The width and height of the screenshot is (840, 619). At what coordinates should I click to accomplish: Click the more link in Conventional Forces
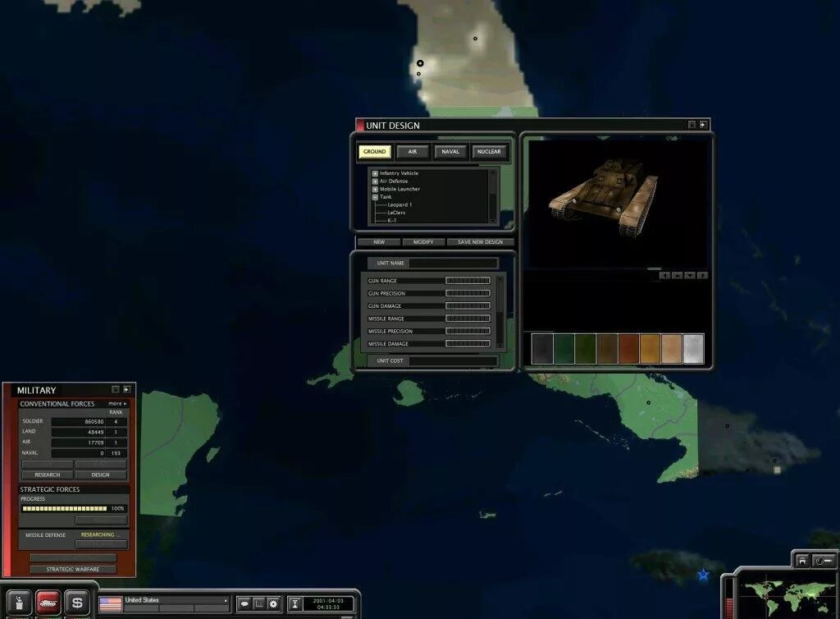click(116, 403)
